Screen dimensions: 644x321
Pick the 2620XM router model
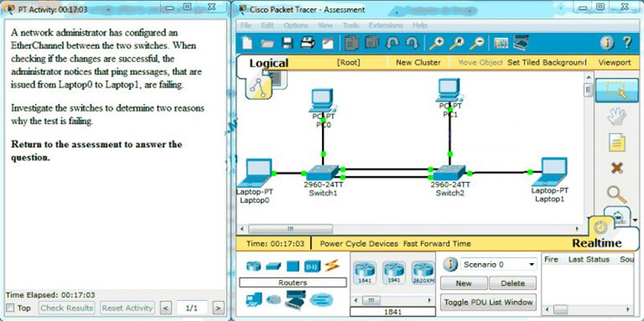pos(423,273)
